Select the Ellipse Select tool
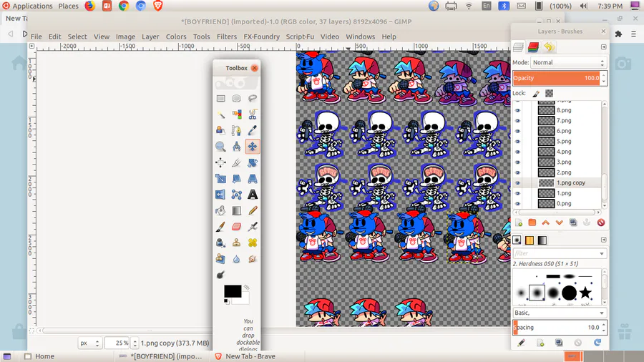Image resolution: width=644 pixels, height=362 pixels. pyautogui.click(x=236, y=99)
